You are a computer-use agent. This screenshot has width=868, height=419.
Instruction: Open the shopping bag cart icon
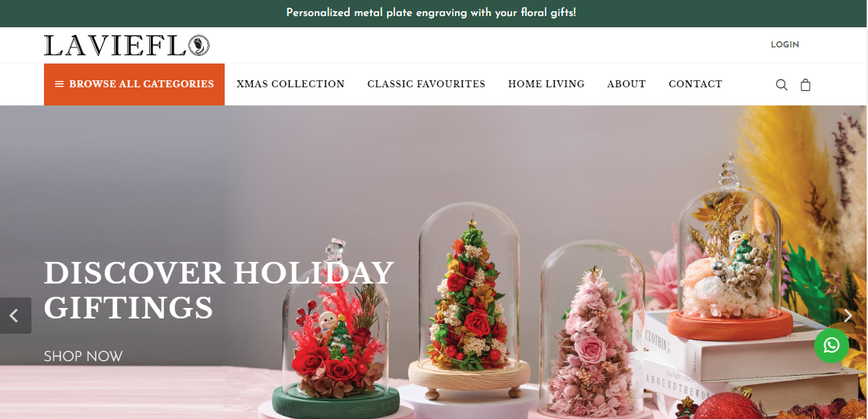805,84
